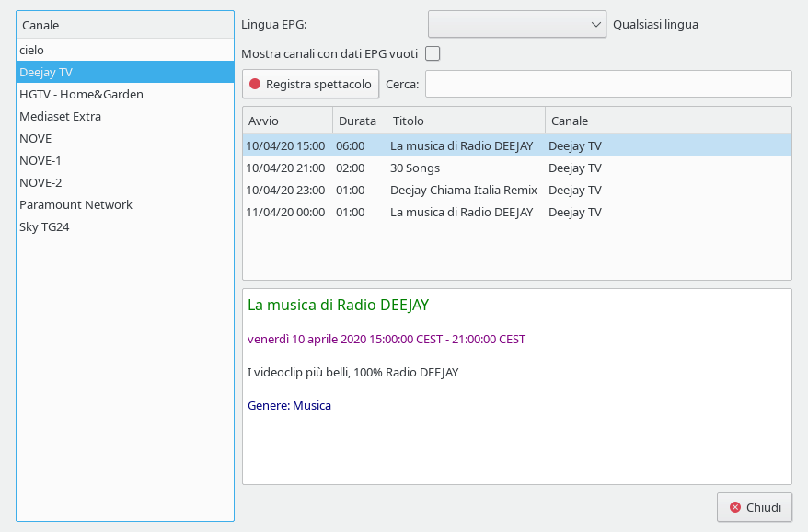The image size is (808, 532).
Task: Select the 30 Songs programme row
Action: [517, 168]
